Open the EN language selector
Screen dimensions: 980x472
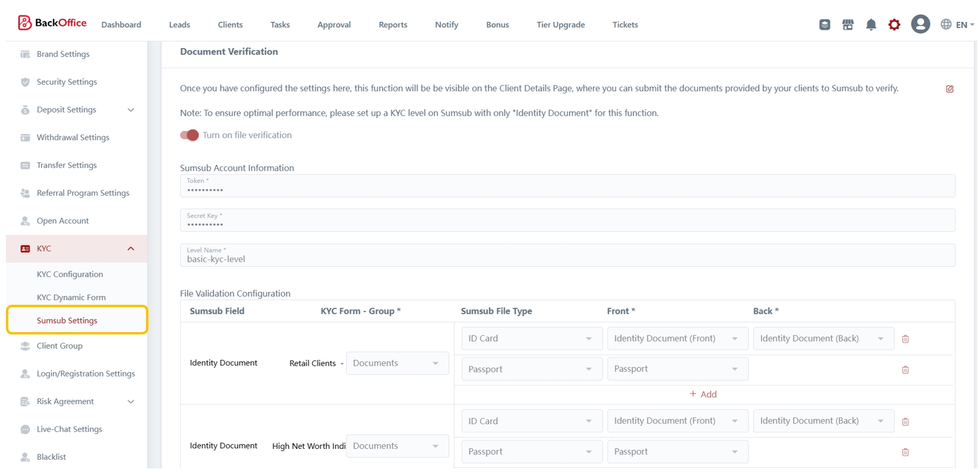tap(957, 25)
